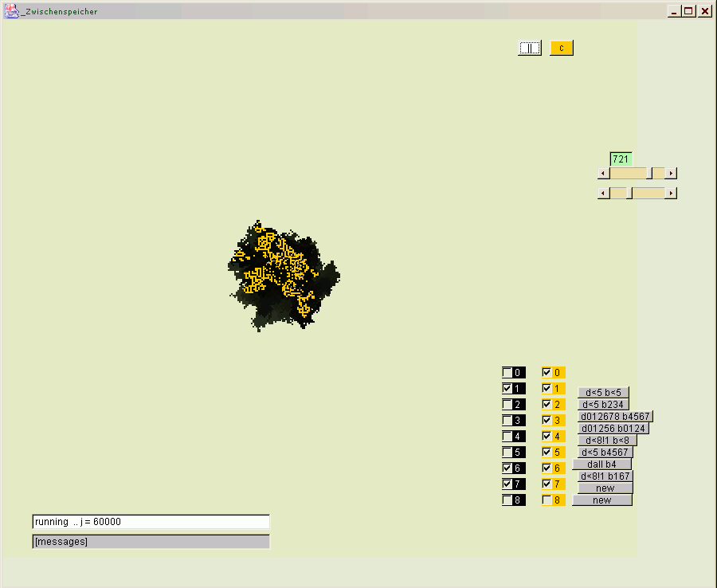Apply preset 'd<5 b234'
This screenshot has height=588, width=717.
click(x=603, y=404)
